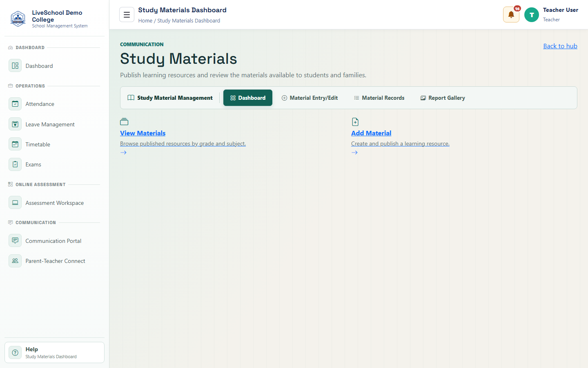The height and width of the screenshot is (368, 588).
Task: Click the Attendance sidebar icon
Action: pyautogui.click(x=15, y=104)
